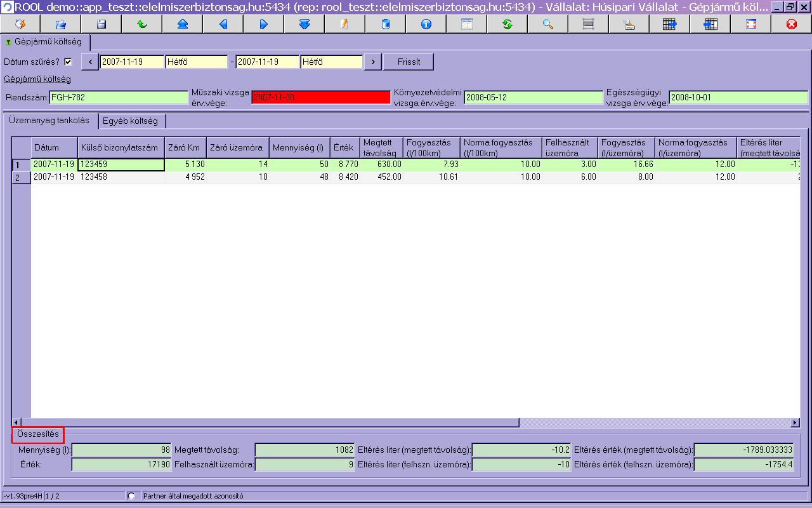Click the cell with voucher number 123459
This screenshot has width=812, height=508.
coord(121,164)
